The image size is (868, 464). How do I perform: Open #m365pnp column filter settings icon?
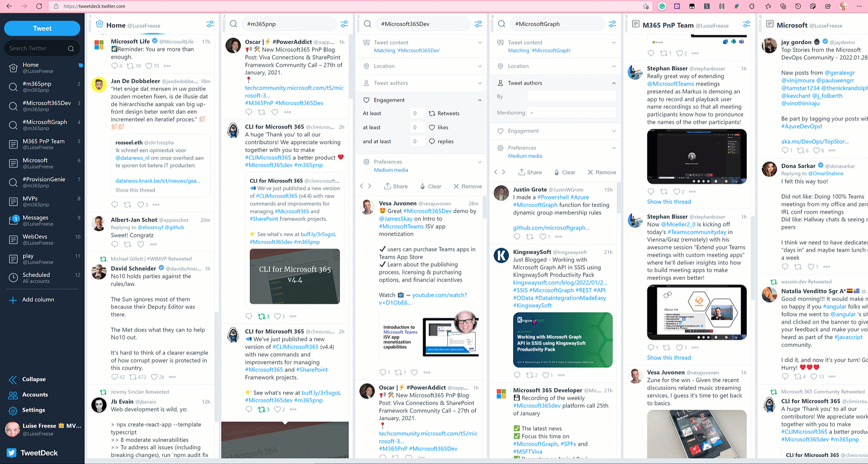[x=344, y=24]
